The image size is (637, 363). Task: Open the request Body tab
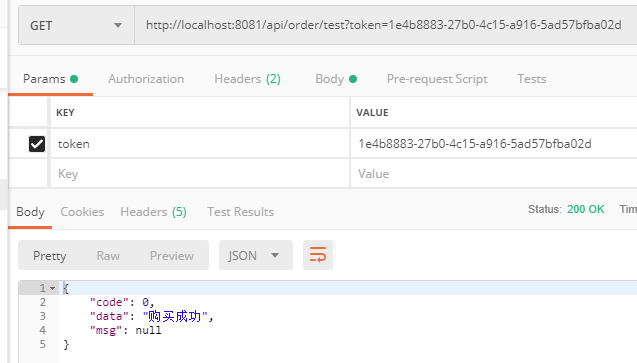coord(336,79)
